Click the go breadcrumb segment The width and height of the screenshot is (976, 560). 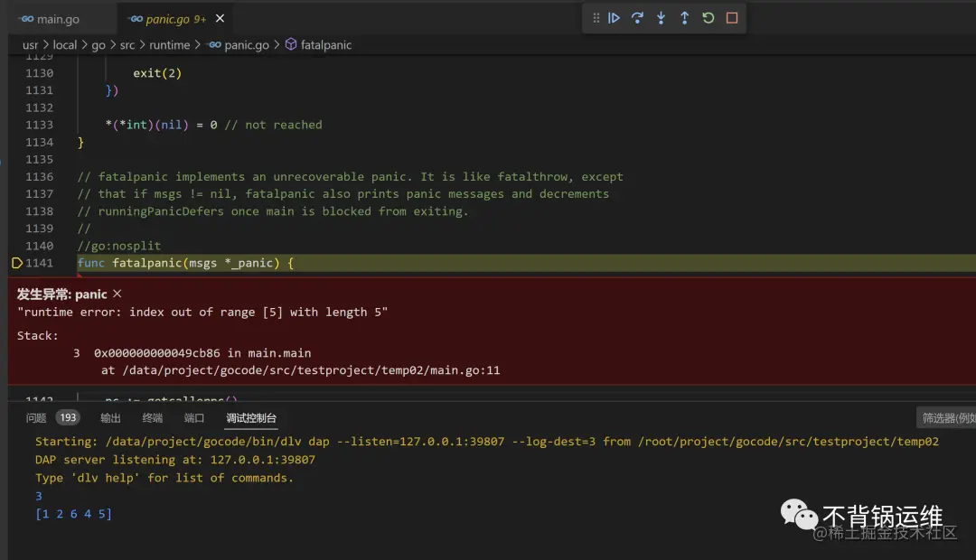[99, 45]
